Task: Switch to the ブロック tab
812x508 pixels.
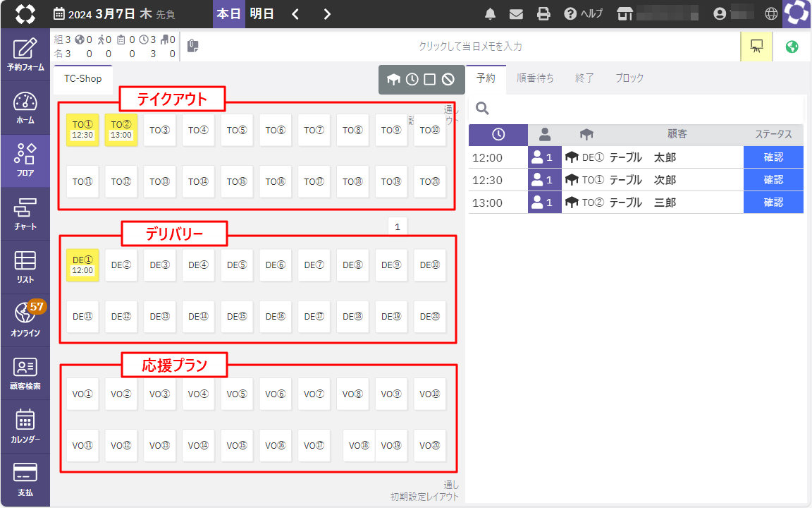Action: 629,78
